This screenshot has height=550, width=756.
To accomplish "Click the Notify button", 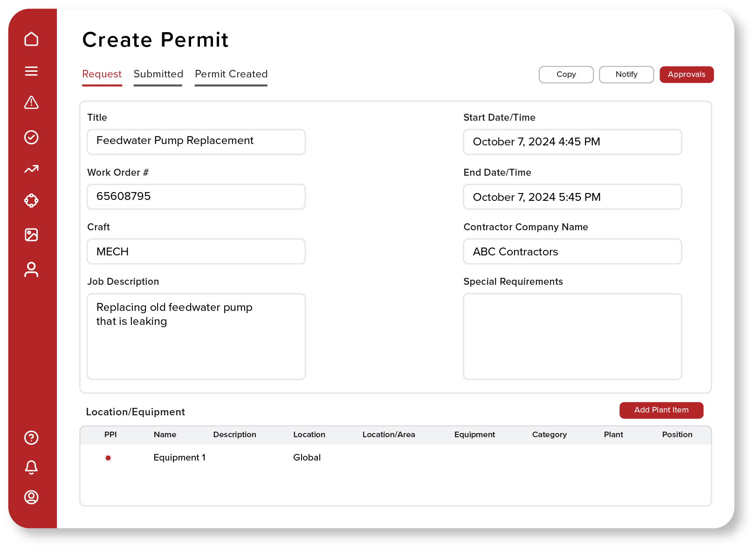I will 626,75.
